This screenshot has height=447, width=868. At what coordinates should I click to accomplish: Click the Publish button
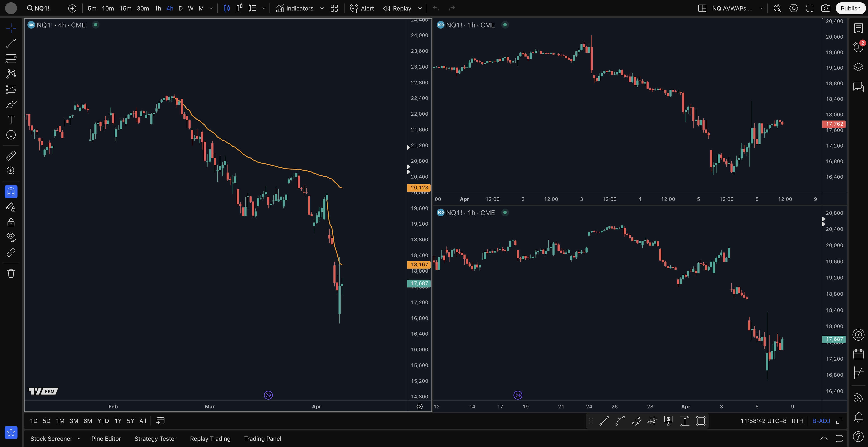pos(850,8)
